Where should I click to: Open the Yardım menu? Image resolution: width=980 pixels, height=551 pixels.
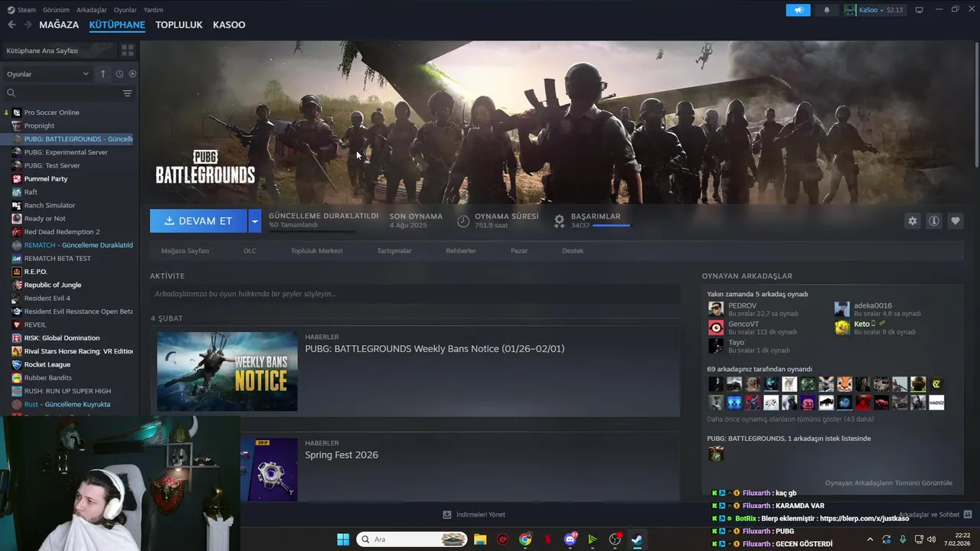[153, 10]
